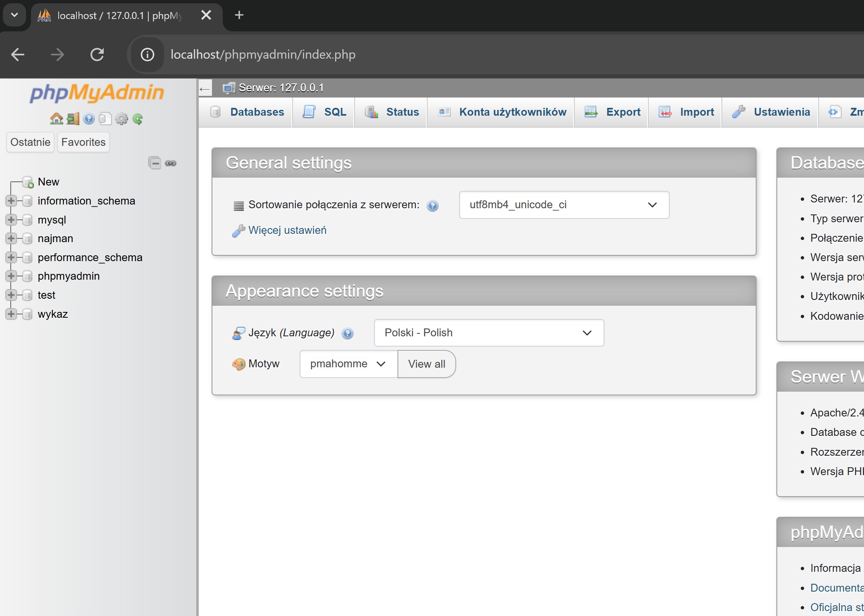Select the phpmyadmin database in tree
Screen dimensions: 864x616
pos(69,276)
